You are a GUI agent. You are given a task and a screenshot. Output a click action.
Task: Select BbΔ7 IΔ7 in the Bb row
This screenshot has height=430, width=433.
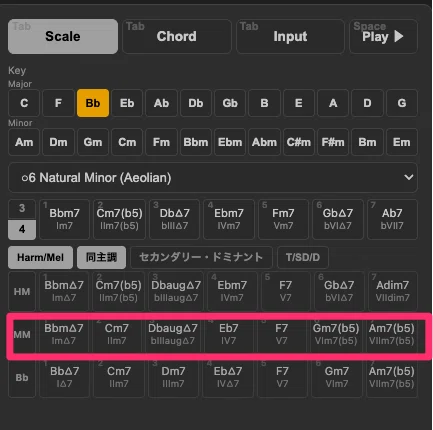pos(64,377)
